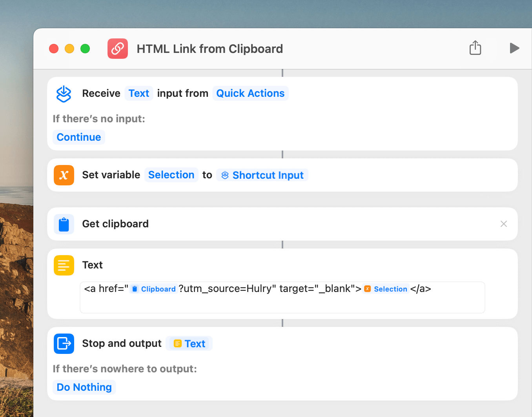Screen dimensions: 532x417
Task: Edit the Selection variable name
Action: coord(171,175)
